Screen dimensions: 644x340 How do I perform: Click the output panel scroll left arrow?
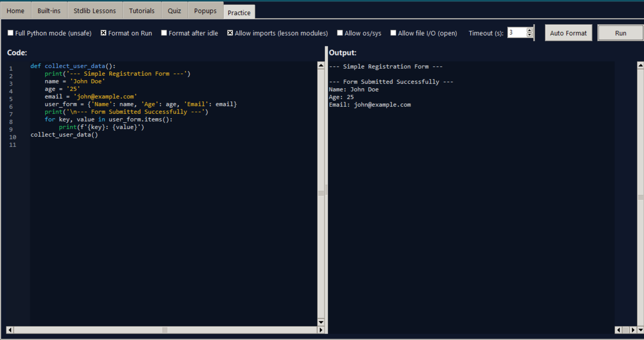coord(619,330)
